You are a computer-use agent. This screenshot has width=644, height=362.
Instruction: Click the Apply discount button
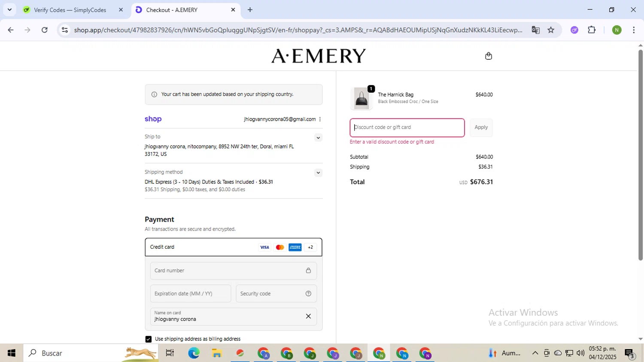(x=481, y=128)
